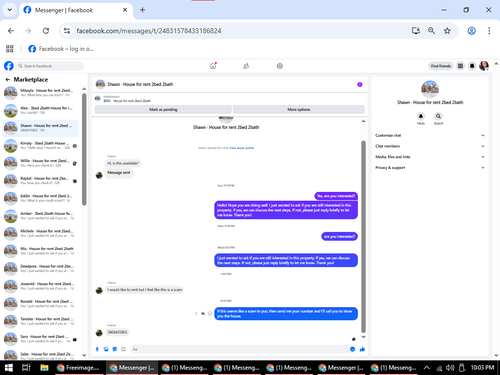
Task: Click the Facebook logo icon
Action: (9, 66)
